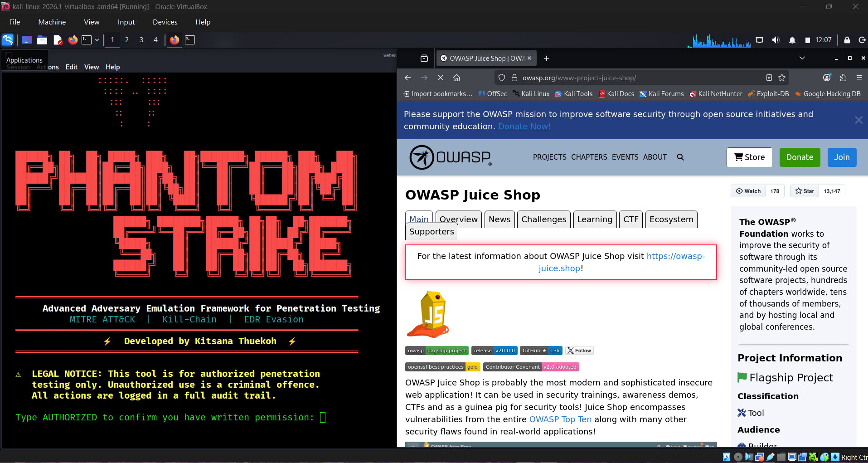Open the VirtualBox Input menu
The height and width of the screenshot is (463, 868).
(126, 22)
